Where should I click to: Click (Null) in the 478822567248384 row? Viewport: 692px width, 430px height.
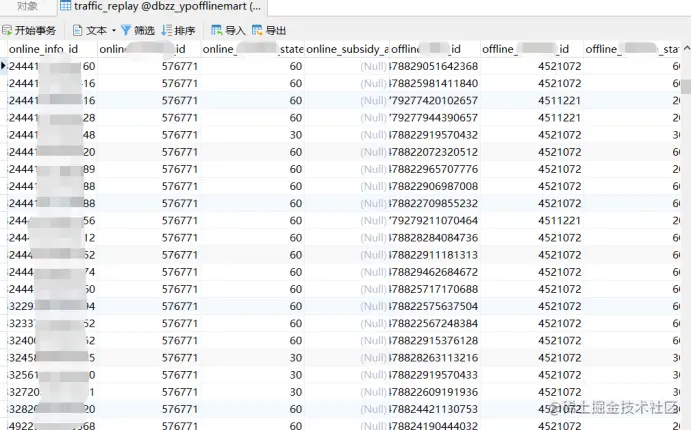373,324
